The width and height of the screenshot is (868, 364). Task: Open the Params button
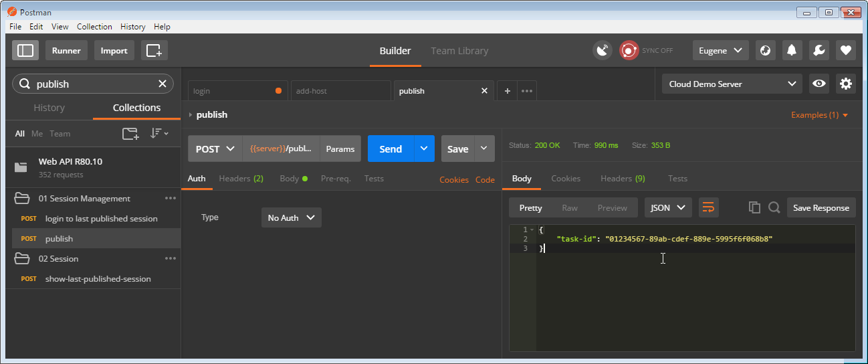click(x=340, y=149)
